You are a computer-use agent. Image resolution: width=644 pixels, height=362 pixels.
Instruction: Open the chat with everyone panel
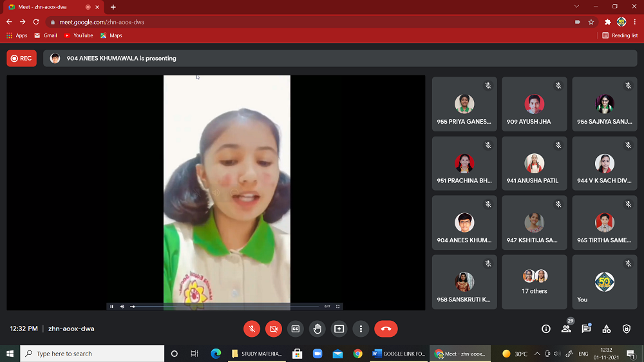click(586, 329)
